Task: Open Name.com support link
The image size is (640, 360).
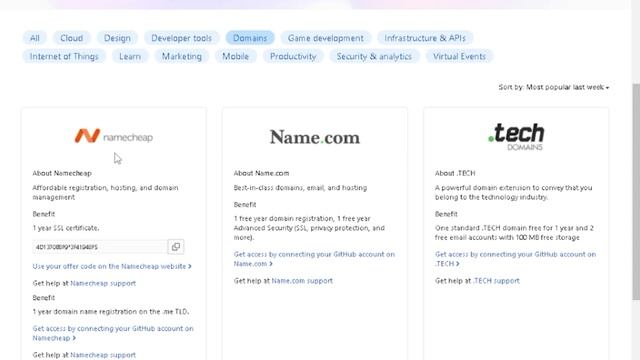Action: 302,280
